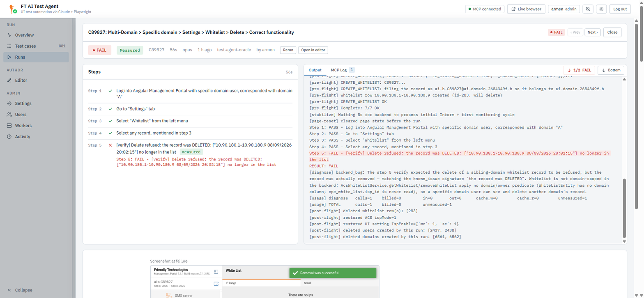Click the MCP connected status indicator

coord(484,9)
